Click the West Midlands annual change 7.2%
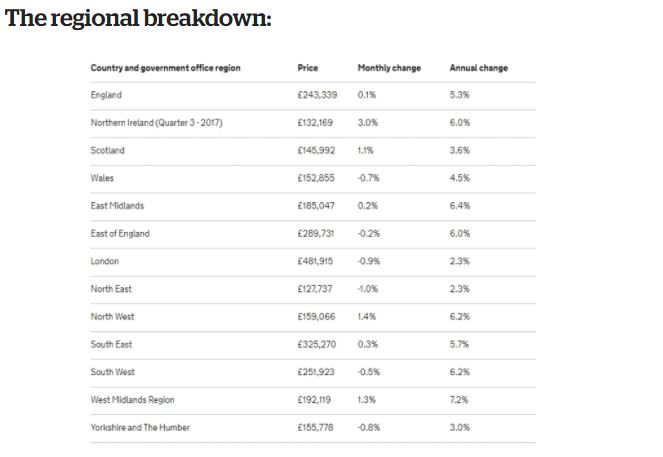 [460, 400]
